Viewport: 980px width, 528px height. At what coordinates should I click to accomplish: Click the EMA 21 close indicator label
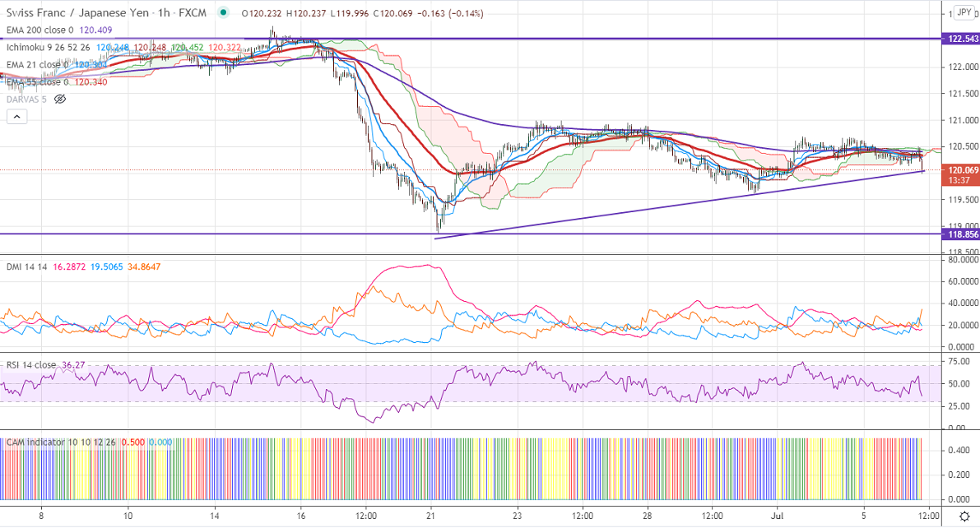(x=37, y=64)
